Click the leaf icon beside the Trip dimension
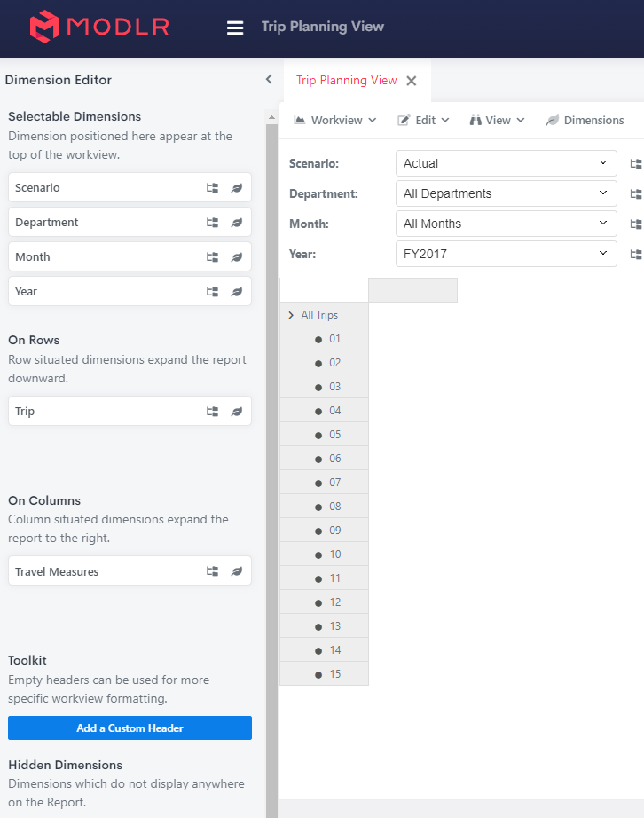 [236, 411]
